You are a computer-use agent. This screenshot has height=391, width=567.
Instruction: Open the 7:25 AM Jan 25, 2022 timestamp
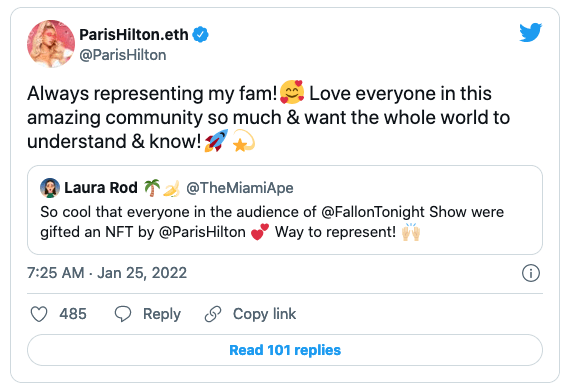point(107,273)
